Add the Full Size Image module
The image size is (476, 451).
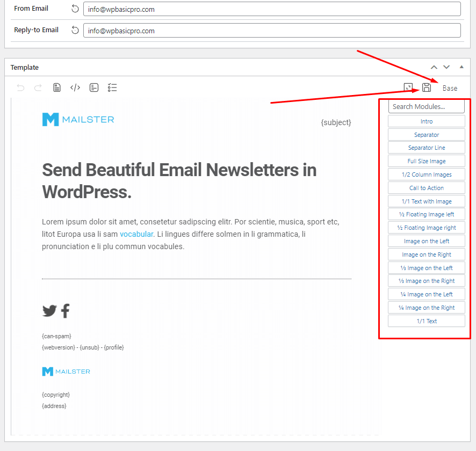[427, 161]
